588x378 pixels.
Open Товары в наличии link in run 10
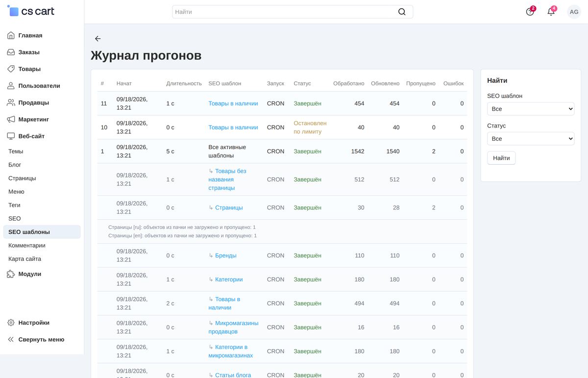[x=233, y=127]
